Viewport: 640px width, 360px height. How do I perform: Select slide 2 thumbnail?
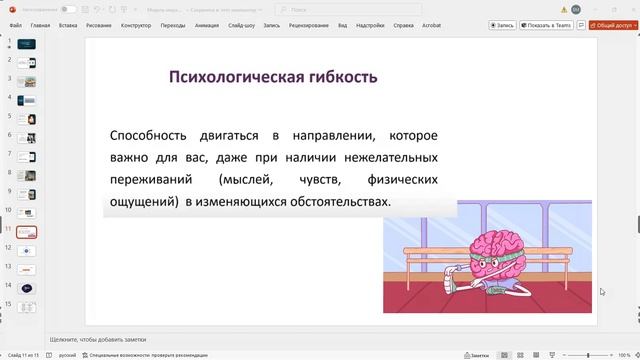click(27, 63)
